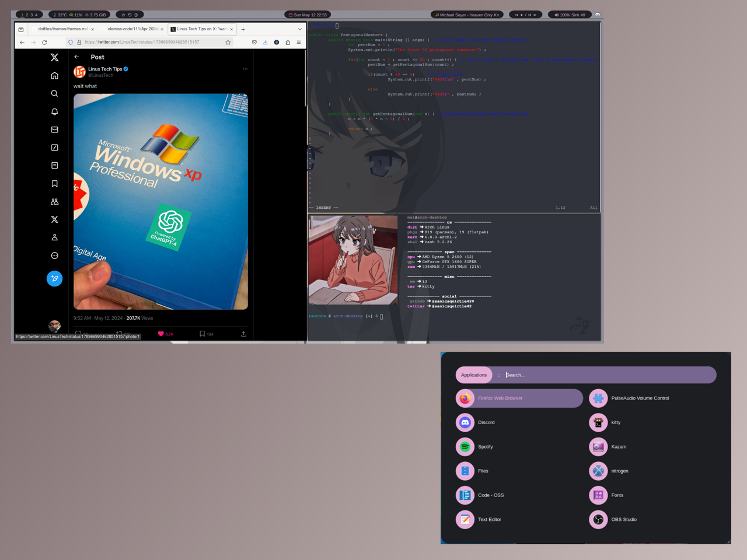The width and height of the screenshot is (747, 560).
Task: Open account avatar at sidebar bottom
Action: click(54, 325)
